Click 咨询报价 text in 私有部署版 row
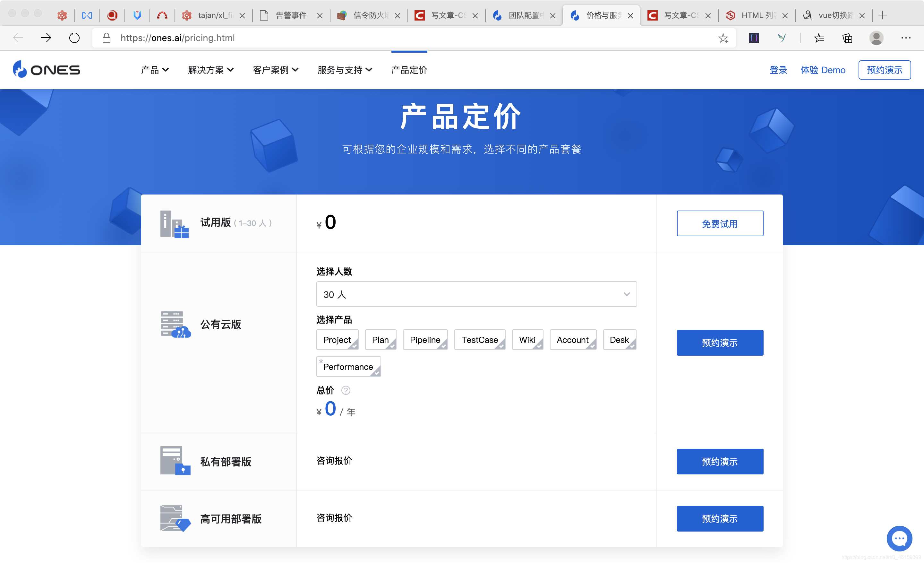The height and width of the screenshot is (563, 924). pos(334,461)
